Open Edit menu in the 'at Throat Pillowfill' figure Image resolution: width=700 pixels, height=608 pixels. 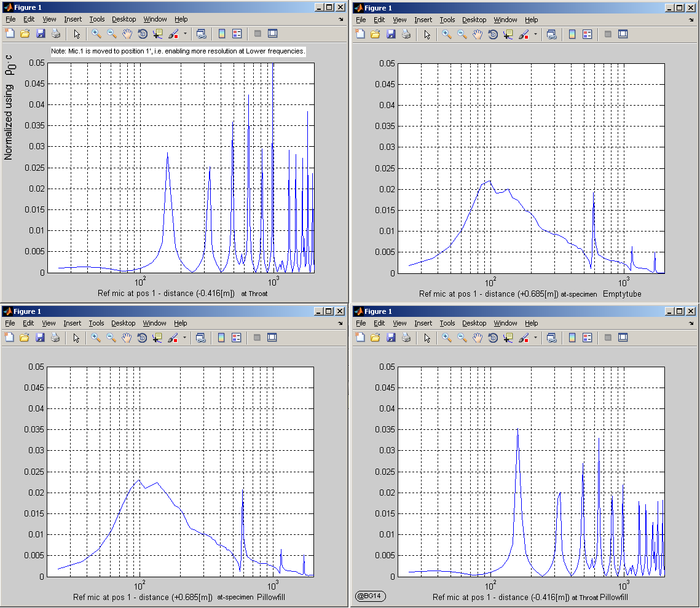tap(379, 323)
